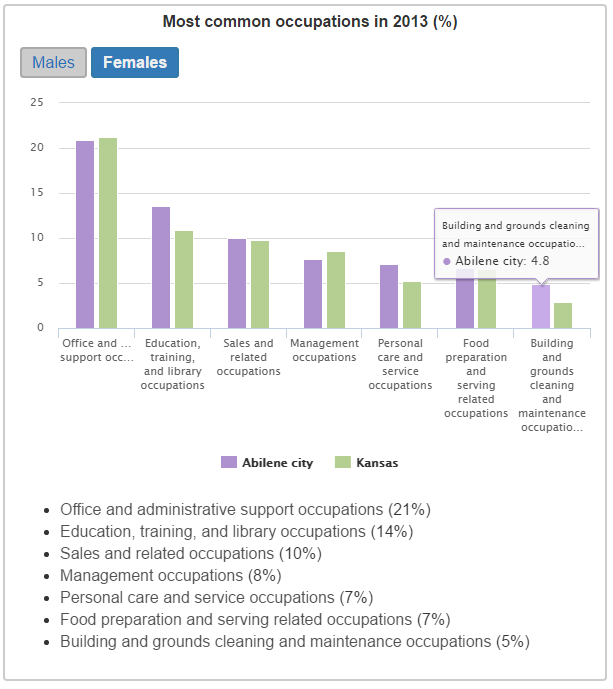Click highlighted Abilene bar for Building and grounds cleaning
Viewport: 613px width, 689px height.
coord(541,307)
